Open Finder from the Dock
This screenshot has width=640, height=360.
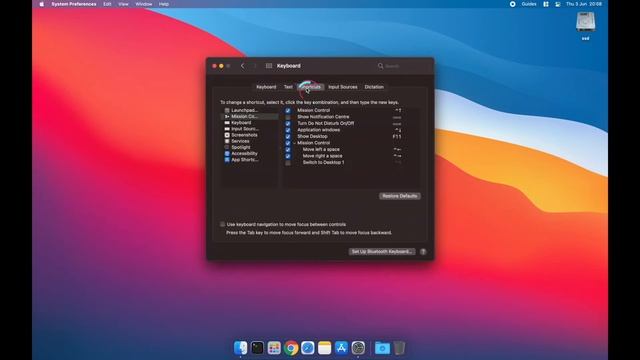(240, 348)
